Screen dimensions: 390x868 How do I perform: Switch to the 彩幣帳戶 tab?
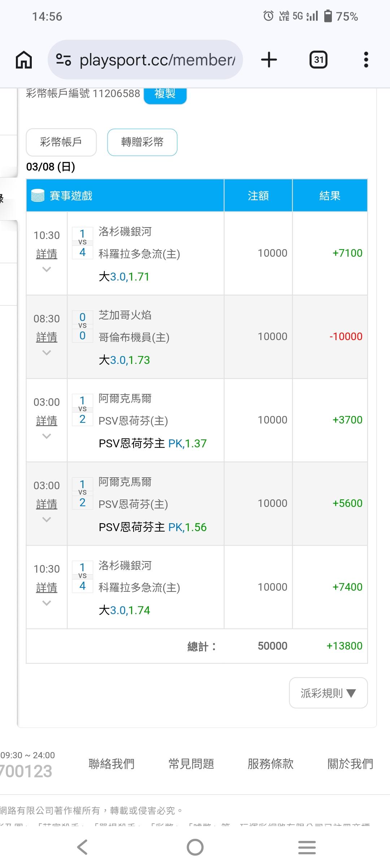tap(61, 142)
